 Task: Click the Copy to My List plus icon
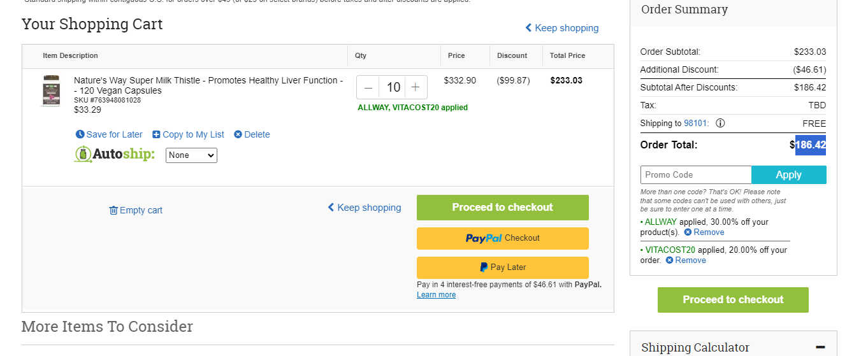tap(156, 134)
